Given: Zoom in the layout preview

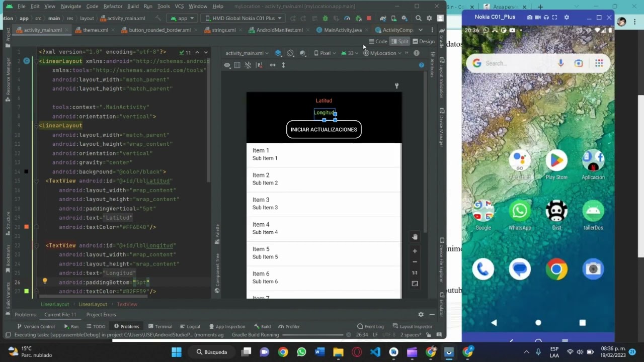Looking at the screenshot, I should pyautogui.click(x=415, y=251).
